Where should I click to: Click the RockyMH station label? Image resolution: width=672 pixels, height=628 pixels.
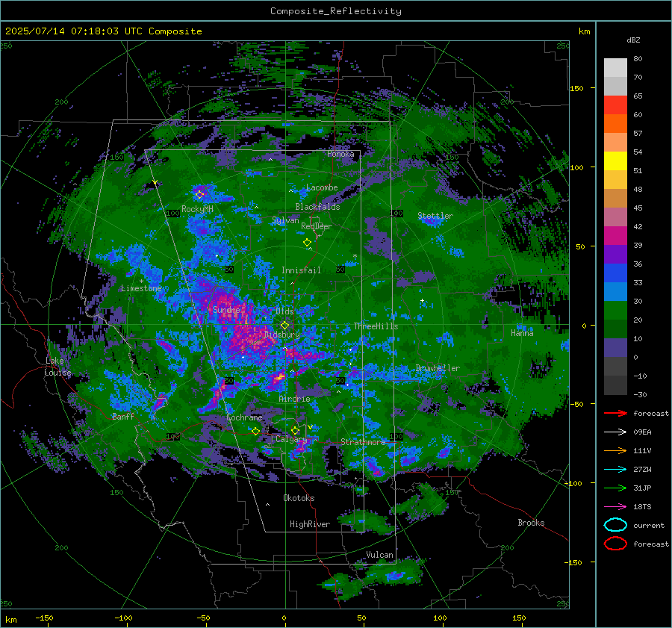point(197,209)
